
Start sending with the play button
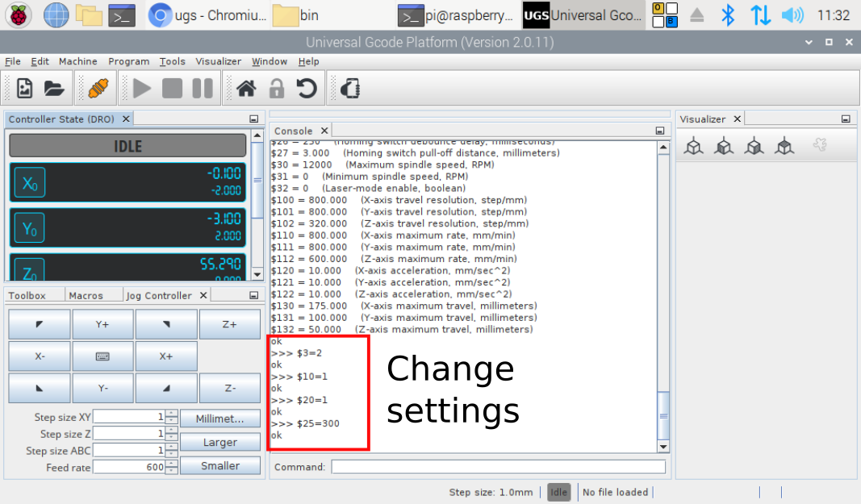point(142,89)
